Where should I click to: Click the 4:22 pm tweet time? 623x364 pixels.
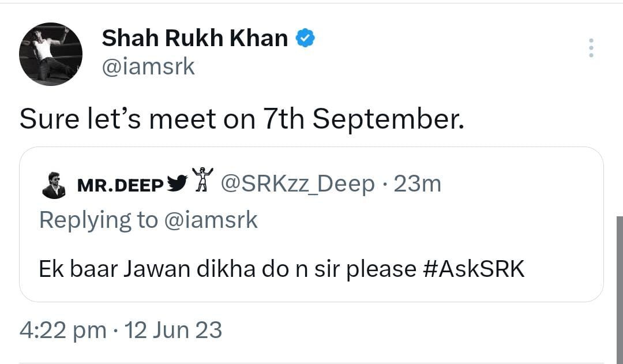click(x=63, y=331)
